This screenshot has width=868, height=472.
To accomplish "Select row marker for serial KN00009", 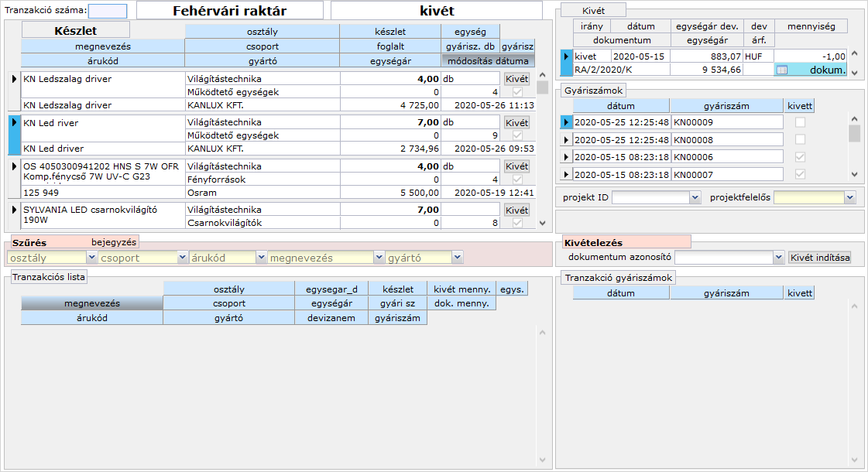I will click(x=566, y=122).
